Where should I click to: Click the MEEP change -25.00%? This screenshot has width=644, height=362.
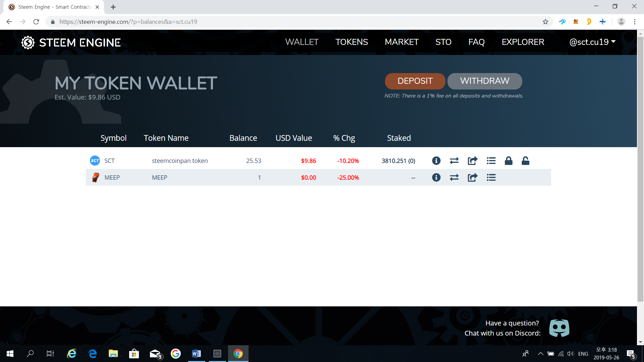[348, 178]
